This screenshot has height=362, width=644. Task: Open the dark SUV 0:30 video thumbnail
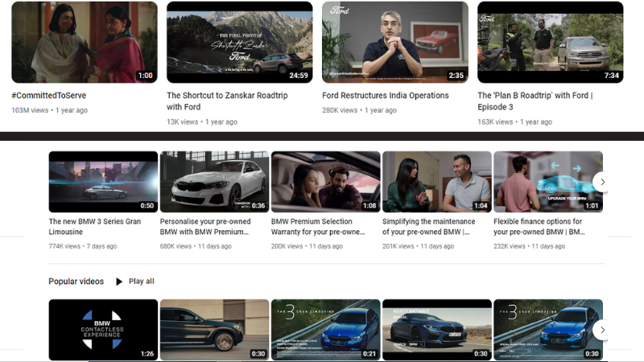[214, 330]
